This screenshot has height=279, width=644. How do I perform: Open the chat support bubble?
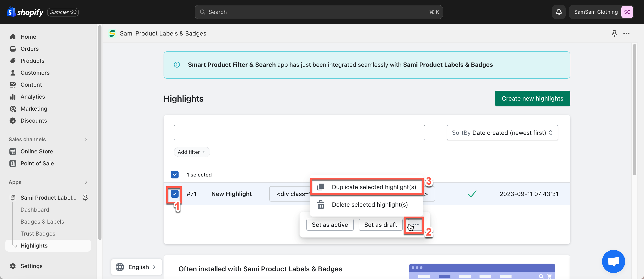point(614,261)
